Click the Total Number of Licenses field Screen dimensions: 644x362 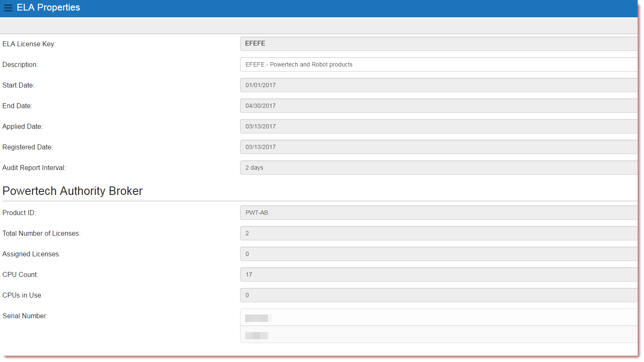click(x=439, y=233)
